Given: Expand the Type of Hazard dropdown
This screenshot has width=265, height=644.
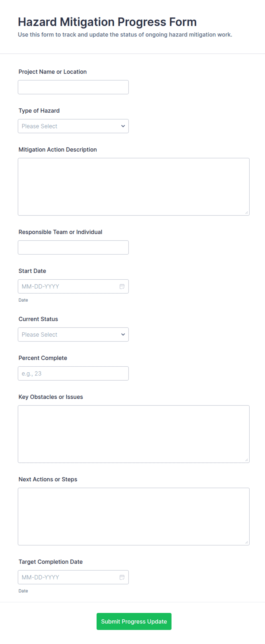Looking at the screenshot, I should point(73,126).
